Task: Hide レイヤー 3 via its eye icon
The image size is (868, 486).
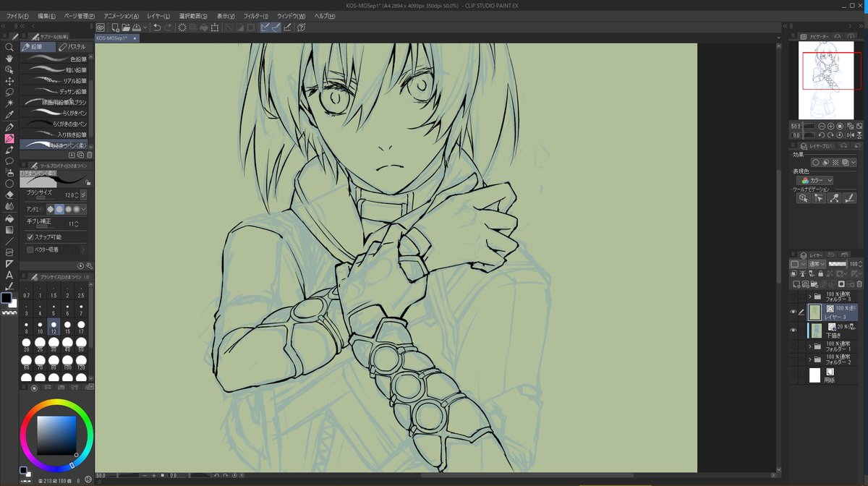Action: coord(793,312)
